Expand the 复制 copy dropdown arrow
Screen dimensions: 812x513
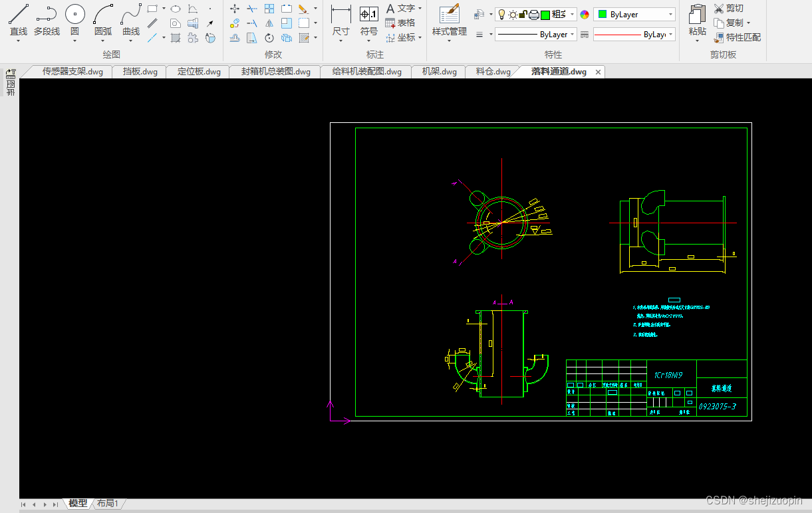point(748,23)
